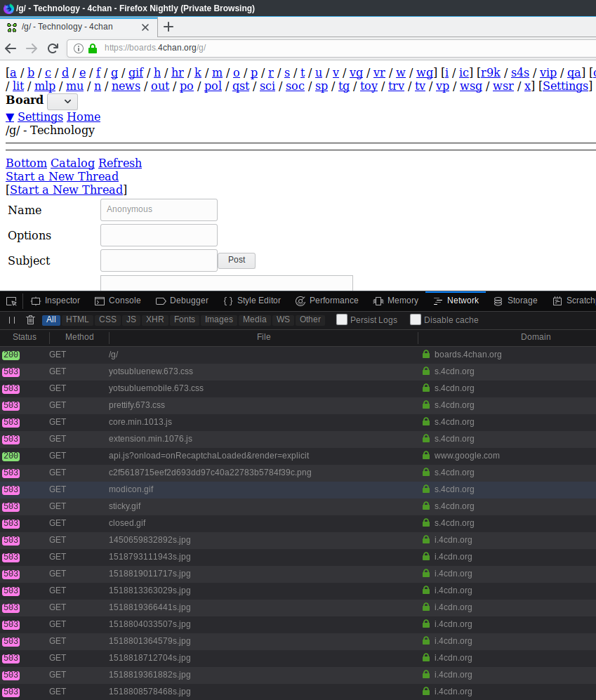The height and width of the screenshot is (700, 596).
Task: Filter network requests by Fonts
Action: click(185, 319)
